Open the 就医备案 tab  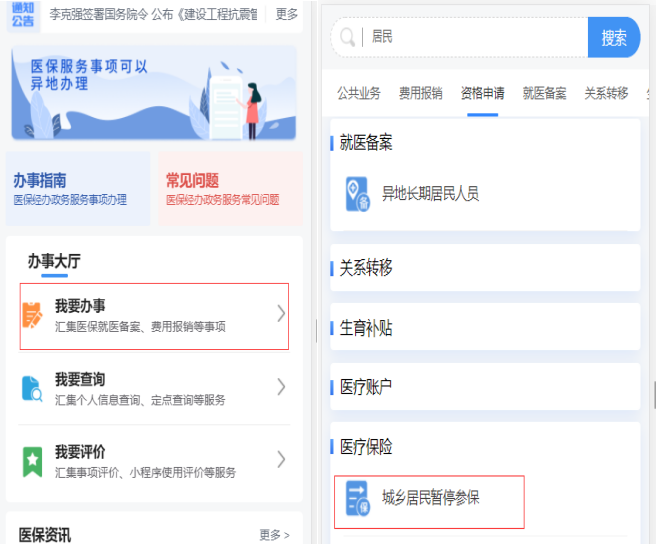pos(544,94)
